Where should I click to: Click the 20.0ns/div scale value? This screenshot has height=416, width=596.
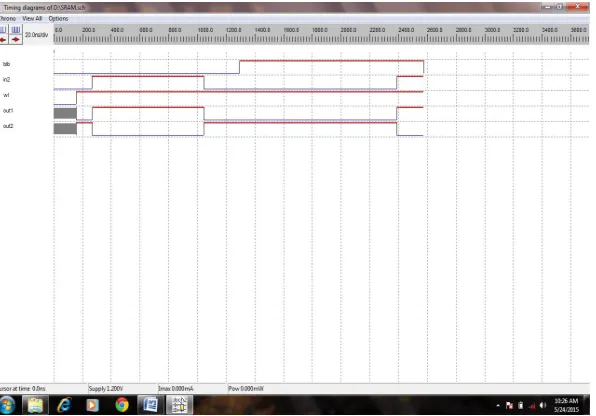36,35
